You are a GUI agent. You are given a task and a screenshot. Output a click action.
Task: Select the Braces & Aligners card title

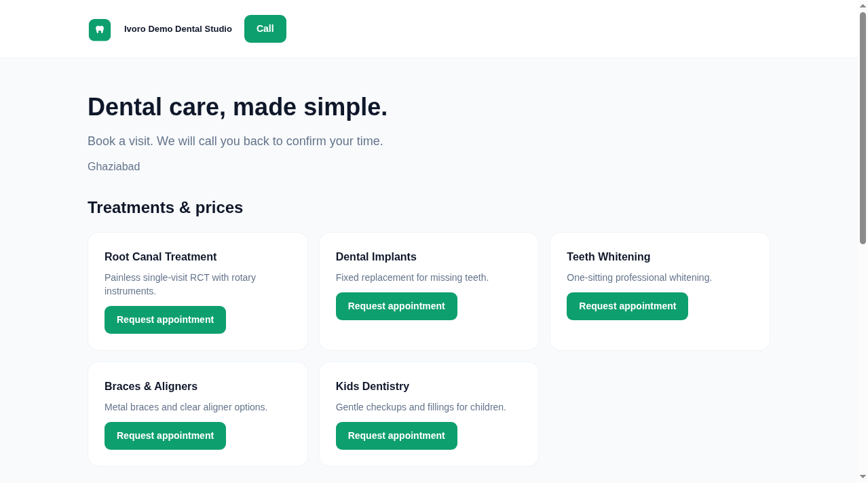click(151, 387)
